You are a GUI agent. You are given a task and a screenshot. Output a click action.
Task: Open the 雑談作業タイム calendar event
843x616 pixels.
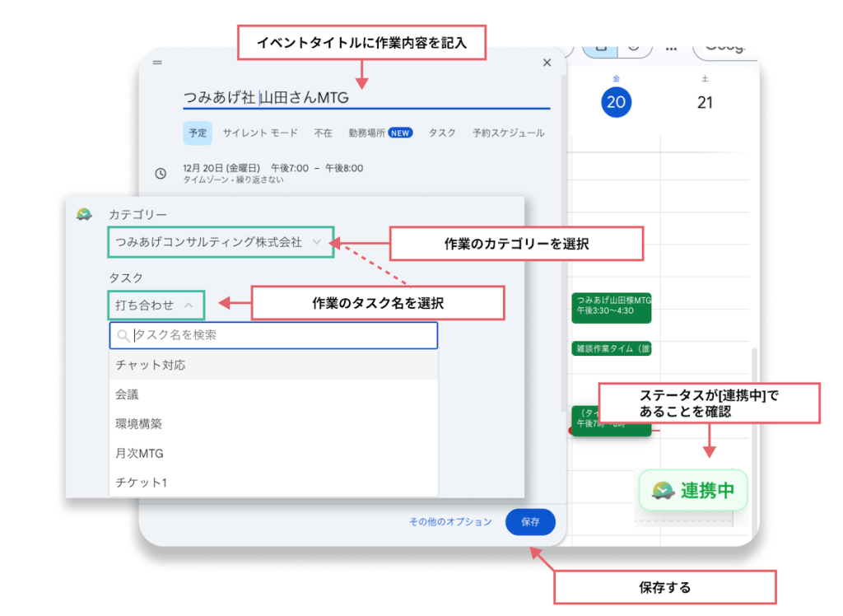tap(611, 349)
